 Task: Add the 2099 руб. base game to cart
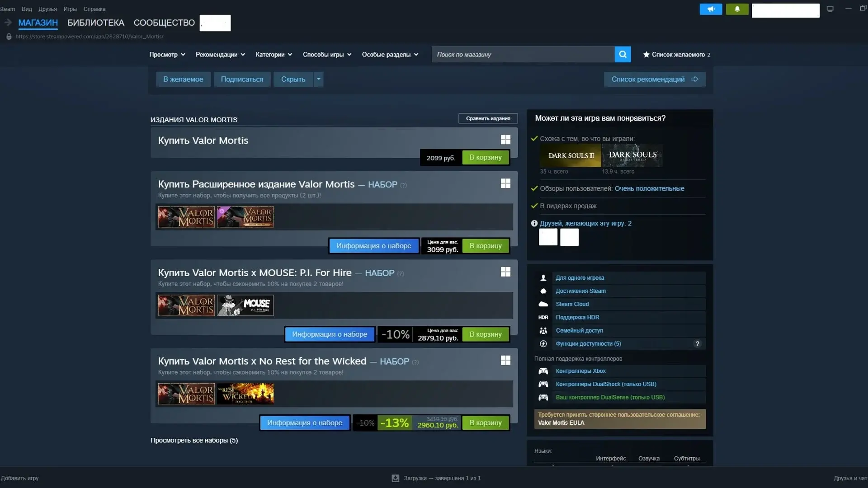click(x=486, y=157)
